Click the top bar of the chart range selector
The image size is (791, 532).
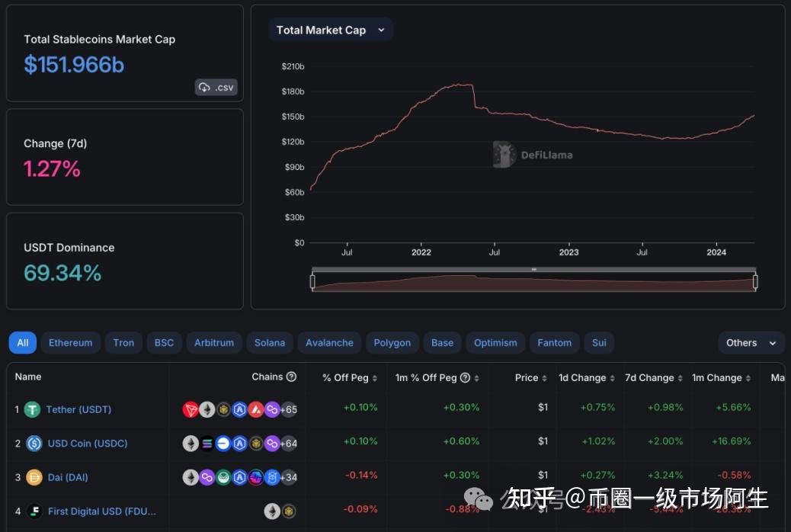click(533, 270)
